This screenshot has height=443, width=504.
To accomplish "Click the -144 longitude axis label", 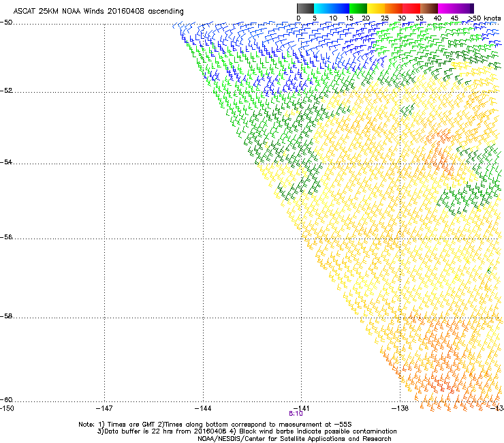I will 203,408.
